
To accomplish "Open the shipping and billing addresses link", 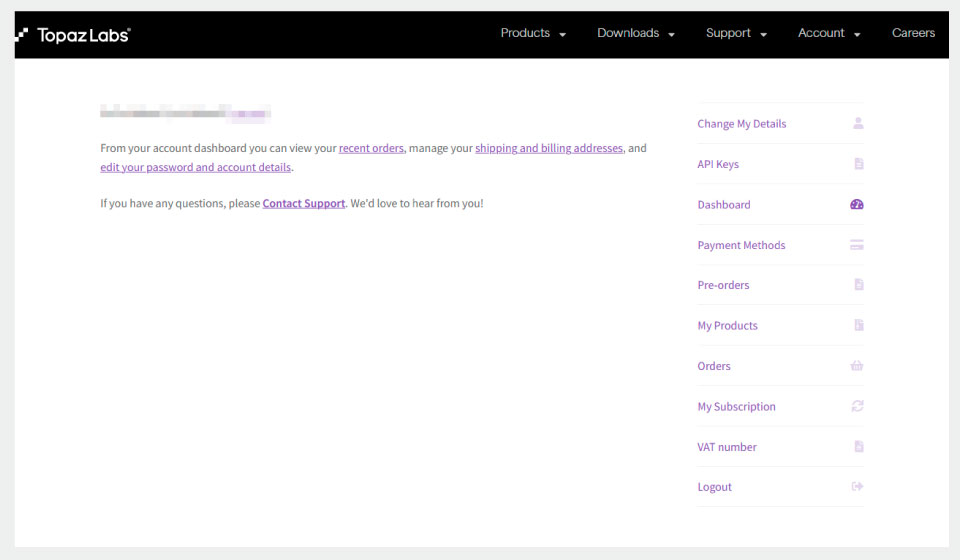I will [549, 148].
